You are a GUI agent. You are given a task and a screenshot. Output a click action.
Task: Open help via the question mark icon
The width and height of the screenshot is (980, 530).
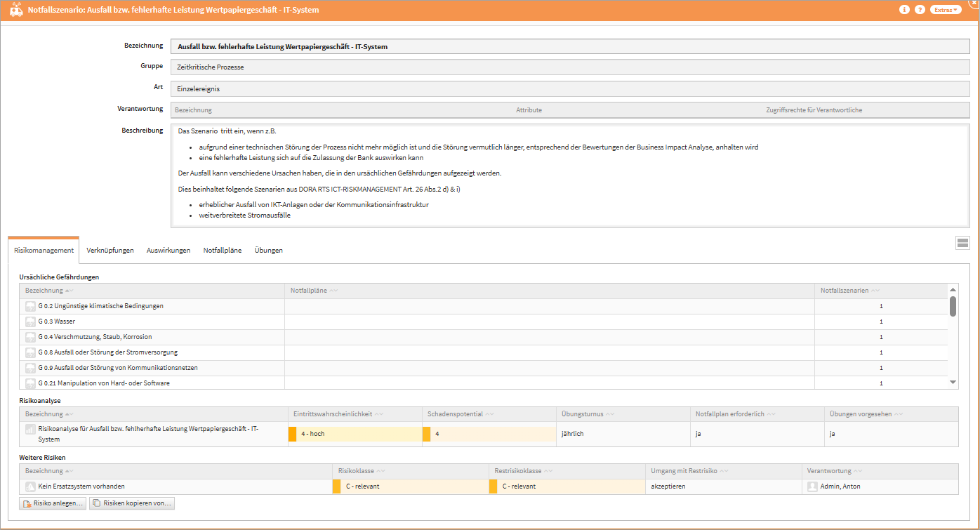[920, 10]
